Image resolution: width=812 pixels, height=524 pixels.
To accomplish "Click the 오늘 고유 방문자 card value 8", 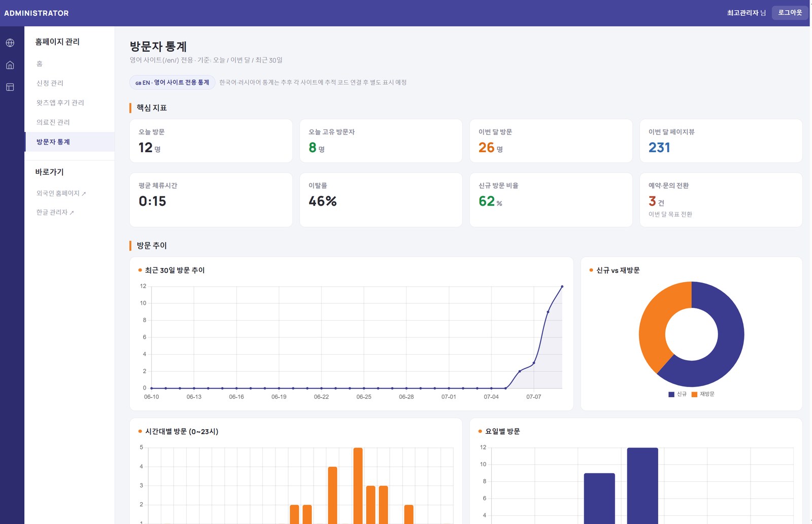I will tap(313, 148).
